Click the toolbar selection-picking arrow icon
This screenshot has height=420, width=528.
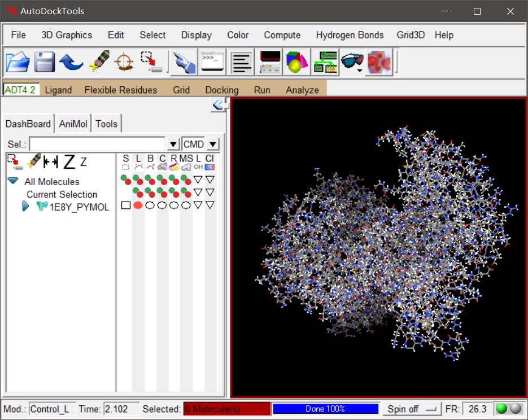click(x=151, y=62)
